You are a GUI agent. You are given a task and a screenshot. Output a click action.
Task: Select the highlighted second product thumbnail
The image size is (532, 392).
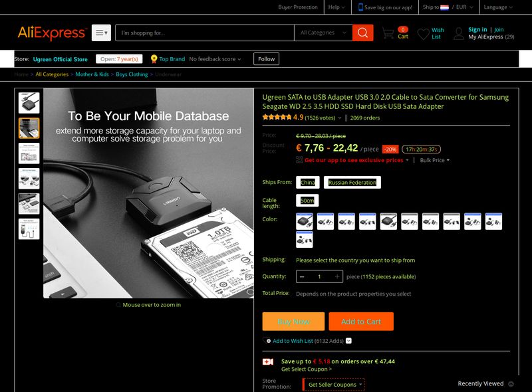pos(29,128)
